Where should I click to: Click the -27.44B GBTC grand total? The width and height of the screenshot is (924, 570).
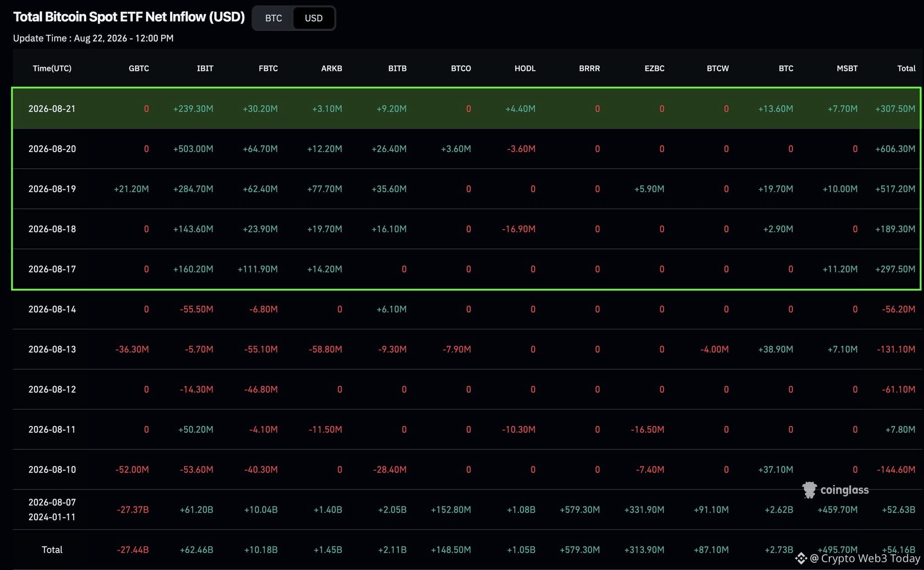[133, 550]
